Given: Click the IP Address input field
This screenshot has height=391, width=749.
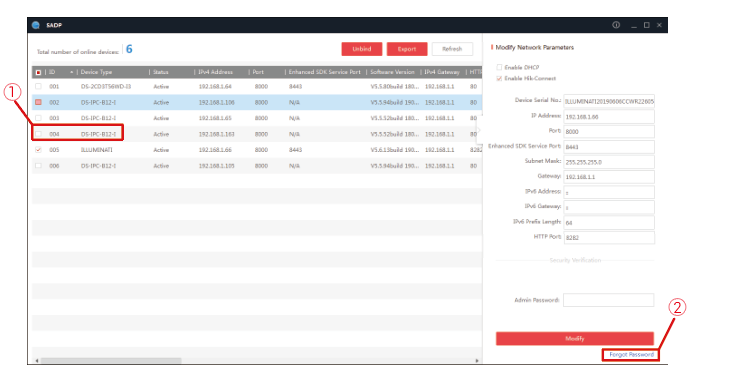Looking at the screenshot, I should pos(609,116).
